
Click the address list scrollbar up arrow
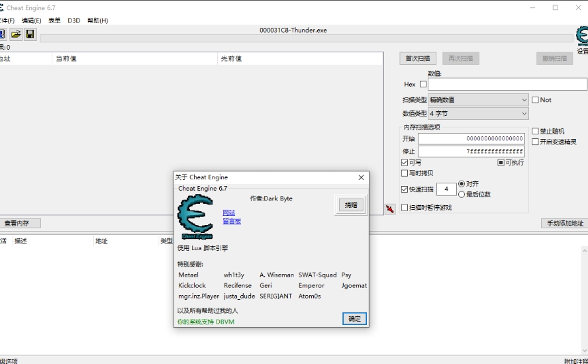pos(585,250)
